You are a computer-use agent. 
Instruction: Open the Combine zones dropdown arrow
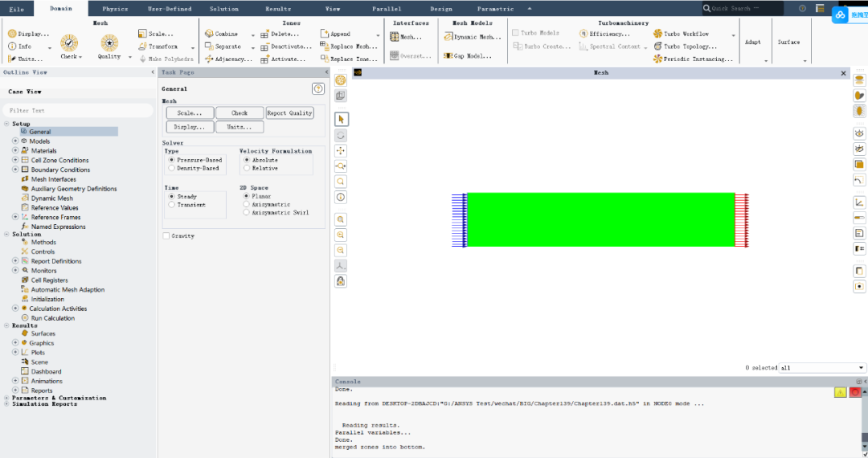[253, 35]
